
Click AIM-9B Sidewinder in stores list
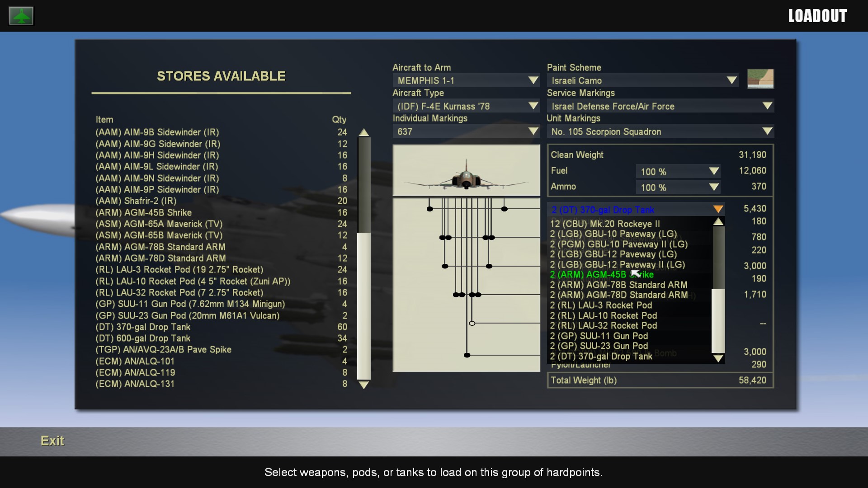pyautogui.click(x=221, y=132)
